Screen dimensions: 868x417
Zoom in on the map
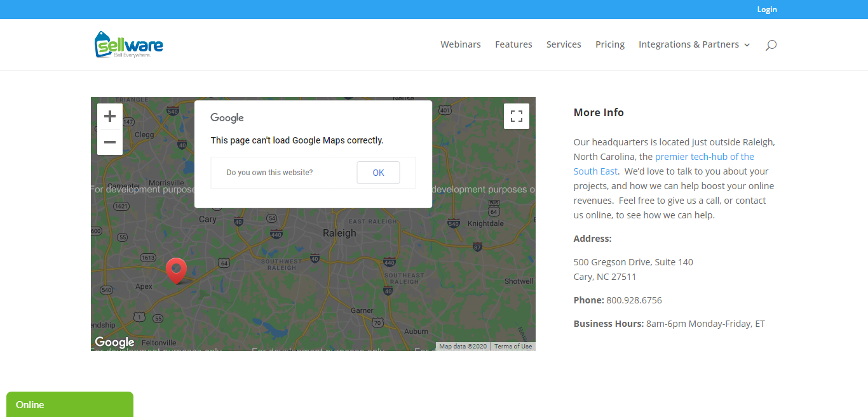pyautogui.click(x=110, y=116)
